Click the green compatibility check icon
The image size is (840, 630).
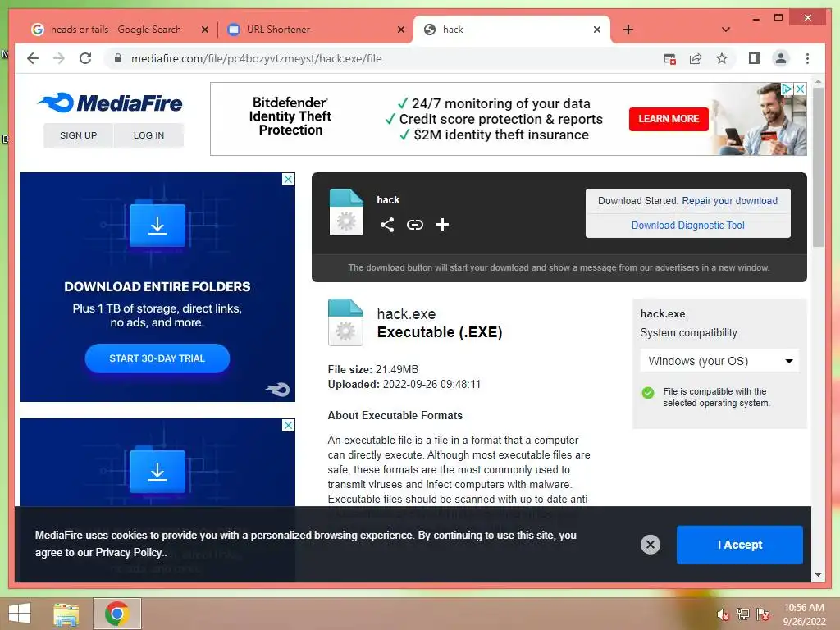(648, 393)
